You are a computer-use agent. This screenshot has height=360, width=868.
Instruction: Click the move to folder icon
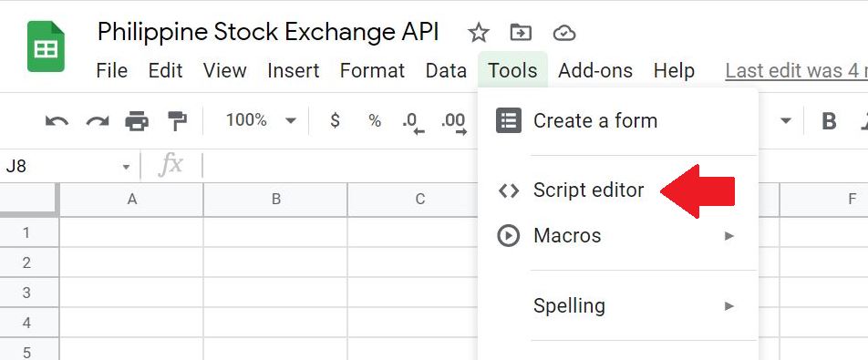coord(521,33)
